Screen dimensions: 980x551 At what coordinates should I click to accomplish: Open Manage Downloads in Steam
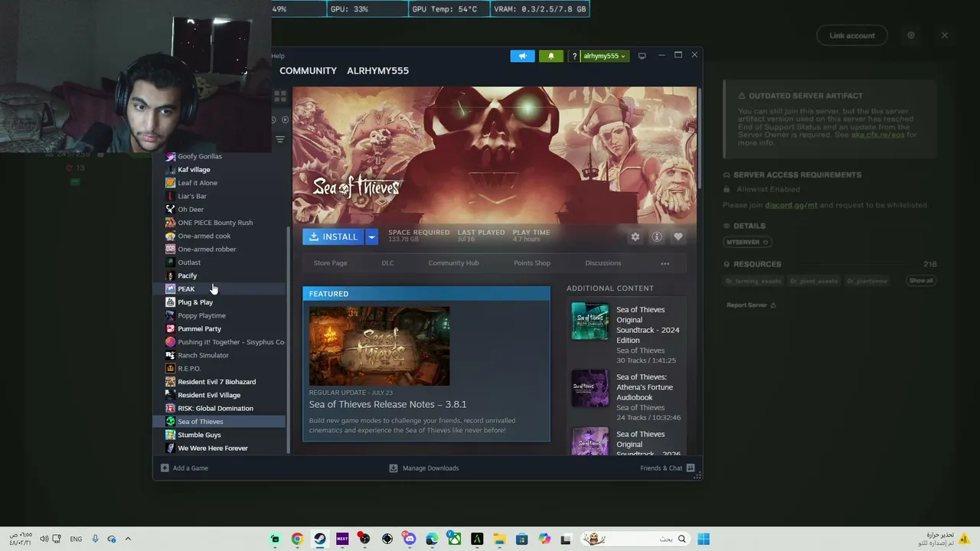(x=424, y=468)
